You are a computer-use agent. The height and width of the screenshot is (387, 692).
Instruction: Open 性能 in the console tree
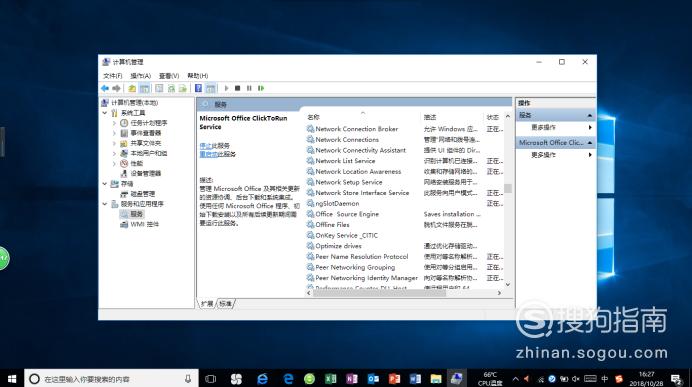point(136,163)
